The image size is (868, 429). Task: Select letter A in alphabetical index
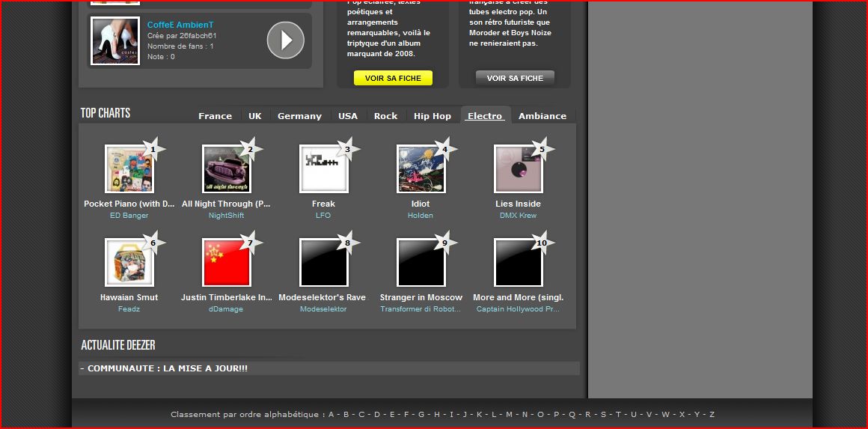pos(331,414)
